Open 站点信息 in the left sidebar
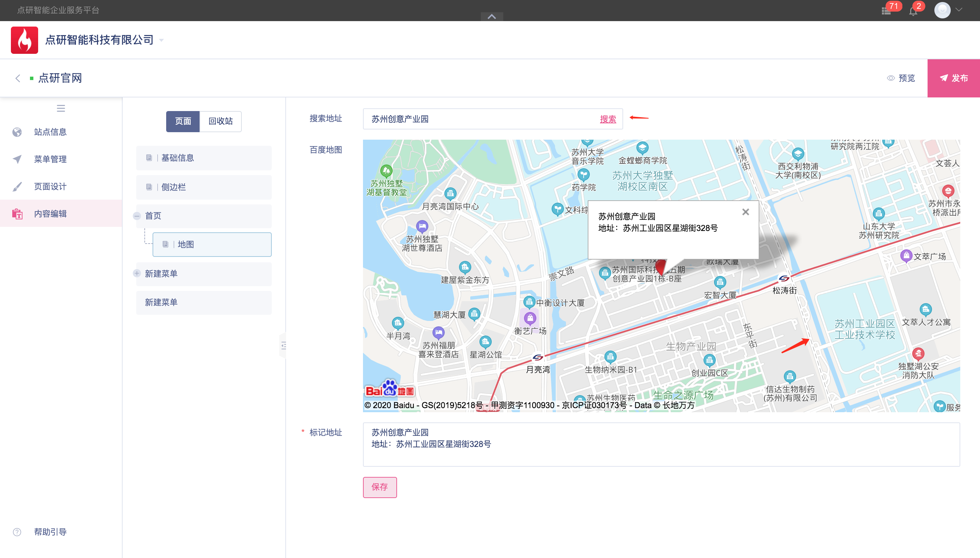The image size is (980, 558). [61, 132]
